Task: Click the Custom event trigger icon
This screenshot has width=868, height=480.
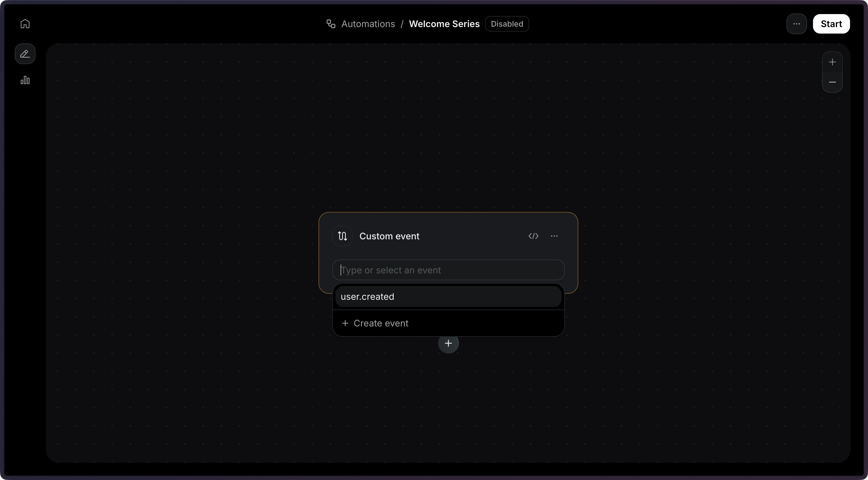Action: [x=342, y=236]
